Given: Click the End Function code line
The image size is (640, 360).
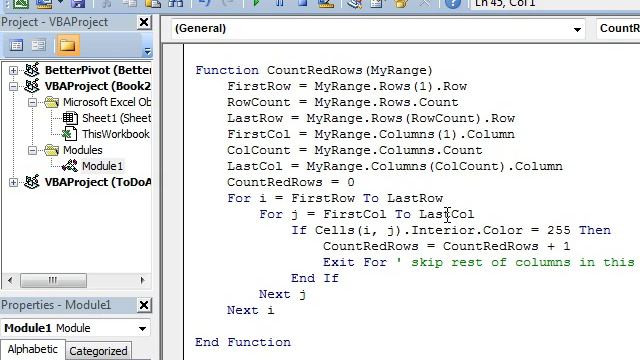Looking at the screenshot, I should pos(243,342).
